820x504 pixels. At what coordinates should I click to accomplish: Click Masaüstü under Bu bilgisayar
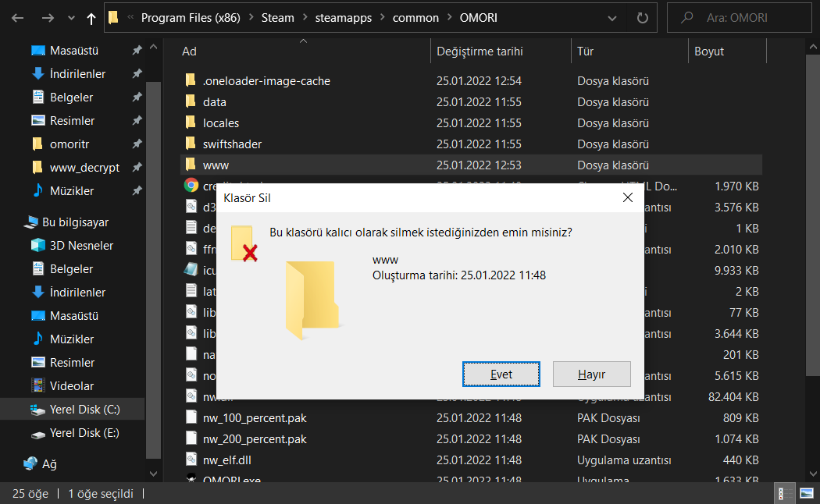click(73, 316)
